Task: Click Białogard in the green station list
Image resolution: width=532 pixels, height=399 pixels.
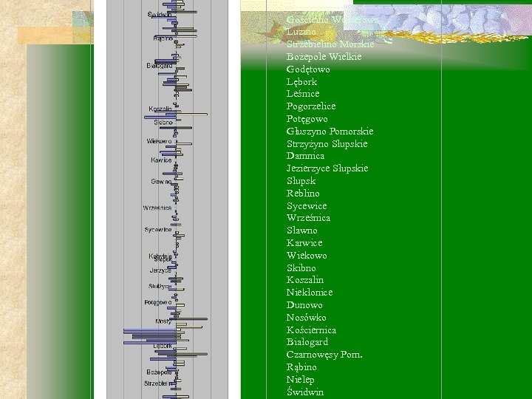Action: tap(307, 342)
